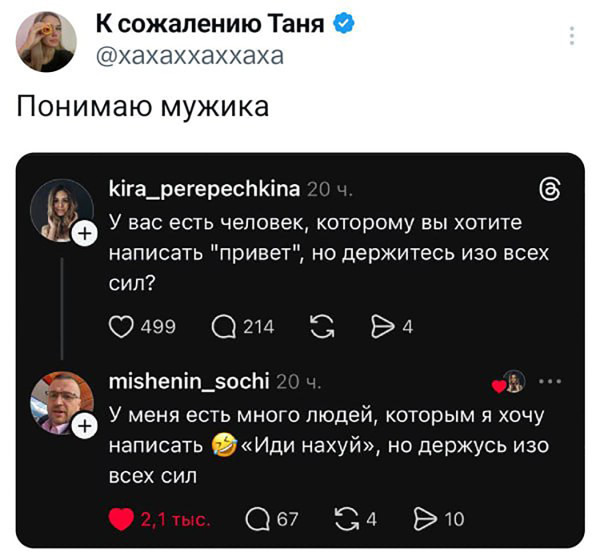Screen dimensions: 600x560
Task: Follow mishenin_sochi via avatar plus button
Action: coord(85,427)
